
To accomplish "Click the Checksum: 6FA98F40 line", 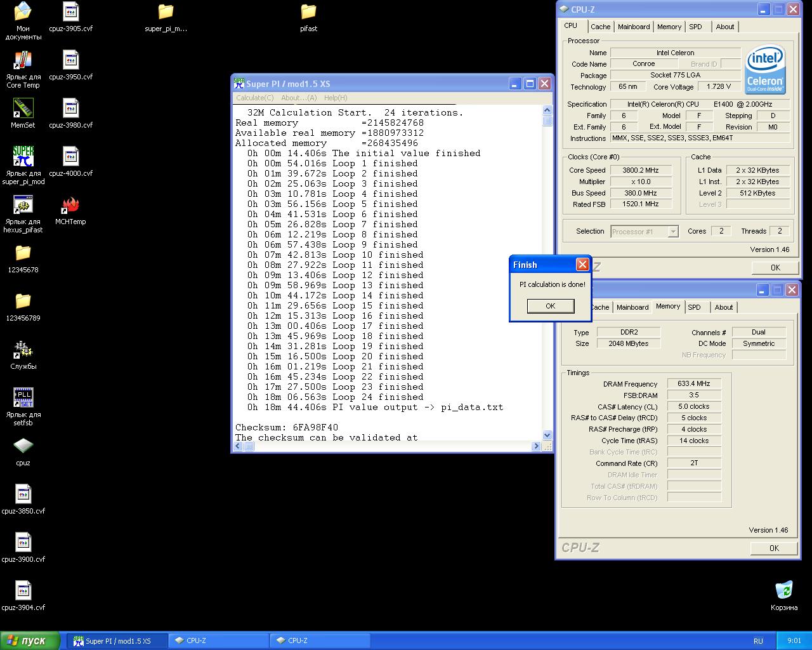I will click(287, 427).
